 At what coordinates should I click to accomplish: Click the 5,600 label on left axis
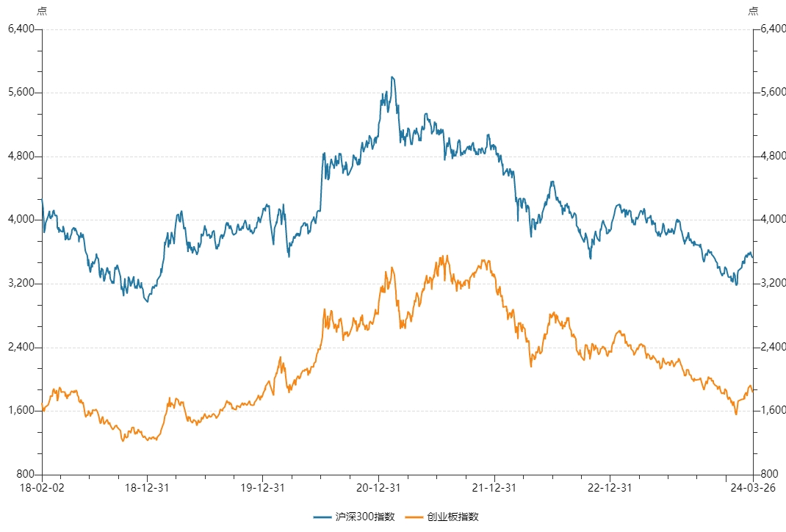21,93
